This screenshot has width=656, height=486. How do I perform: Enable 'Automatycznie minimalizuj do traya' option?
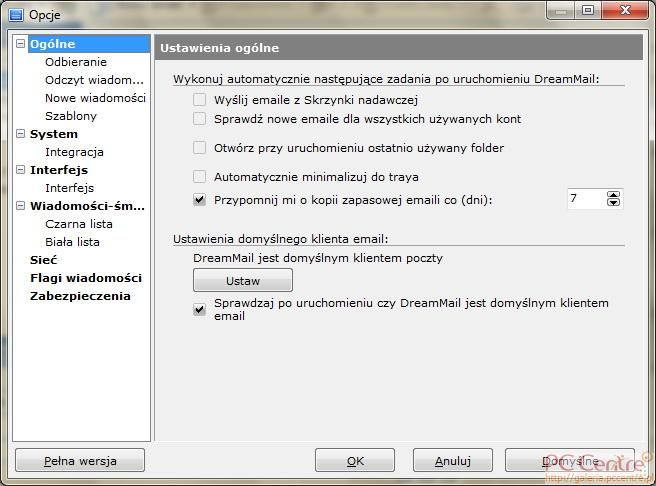pyautogui.click(x=200, y=176)
